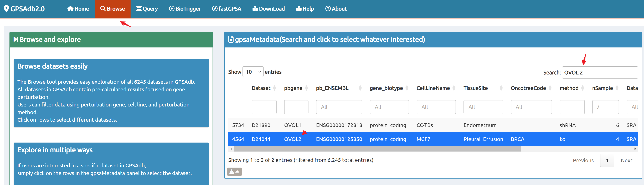This screenshot has width=644, height=185.
Task: Click the TissueSite filter box
Action: pos(483,107)
